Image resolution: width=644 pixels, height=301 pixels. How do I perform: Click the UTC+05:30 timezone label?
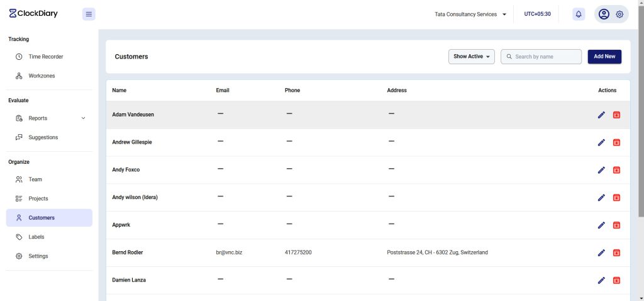[x=537, y=14]
